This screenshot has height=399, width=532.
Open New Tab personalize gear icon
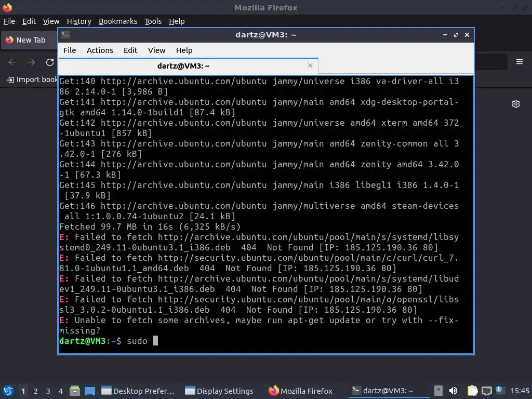pyautogui.click(x=516, y=104)
